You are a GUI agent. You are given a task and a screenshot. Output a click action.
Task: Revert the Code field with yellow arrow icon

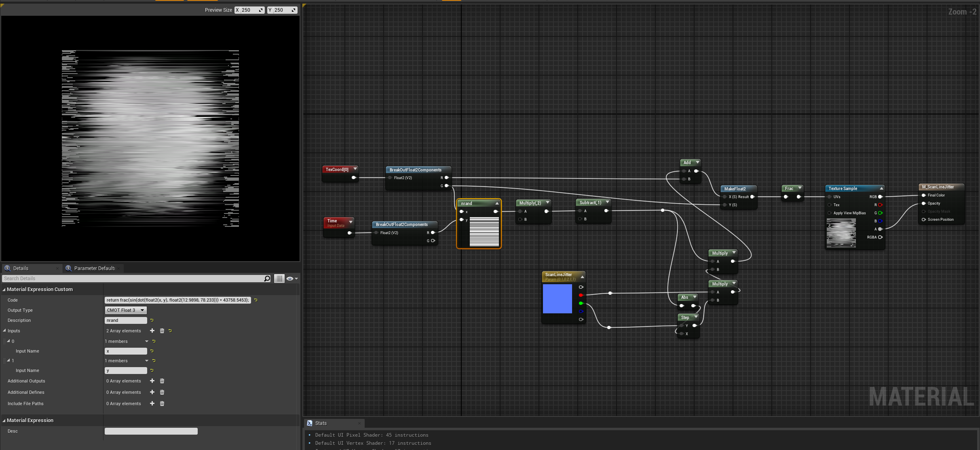256,300
